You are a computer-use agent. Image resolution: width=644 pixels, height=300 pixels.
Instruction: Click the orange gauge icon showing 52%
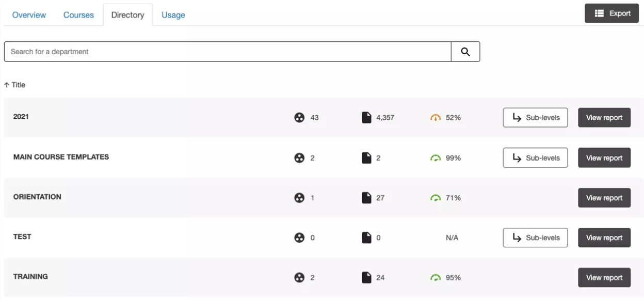point(436,118)
